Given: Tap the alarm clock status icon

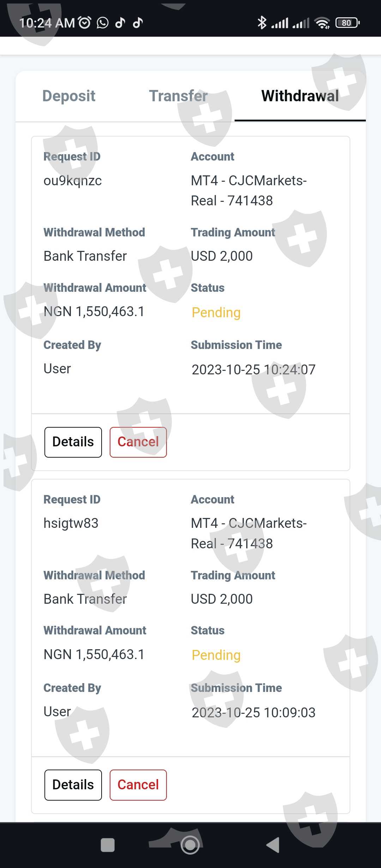Looking at the screenshot, I should 85,23.
